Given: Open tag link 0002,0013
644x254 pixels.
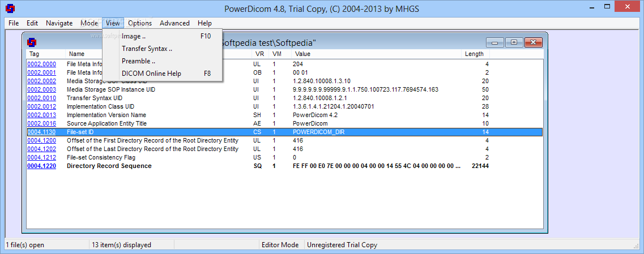Looking at the screenshot, I should (x=41, y=115).
